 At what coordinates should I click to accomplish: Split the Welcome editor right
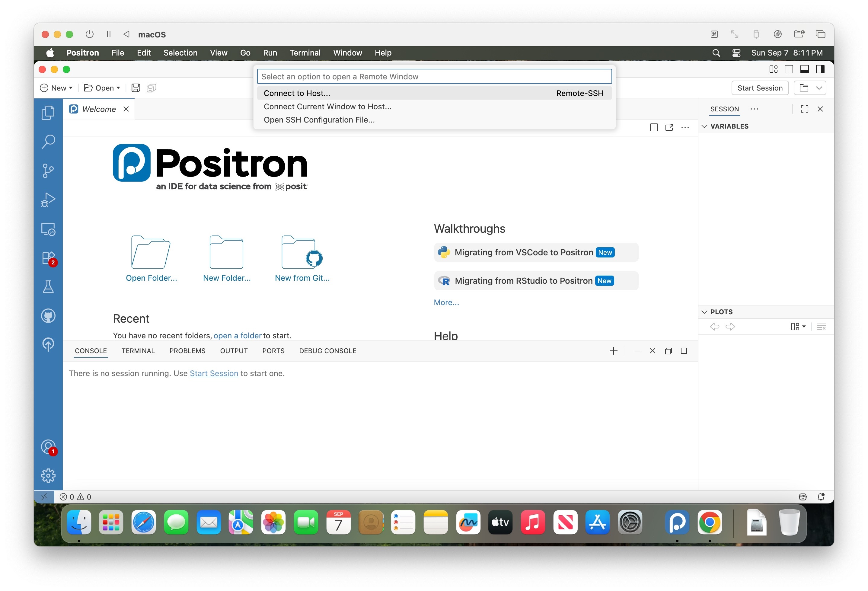coord(654,127)
